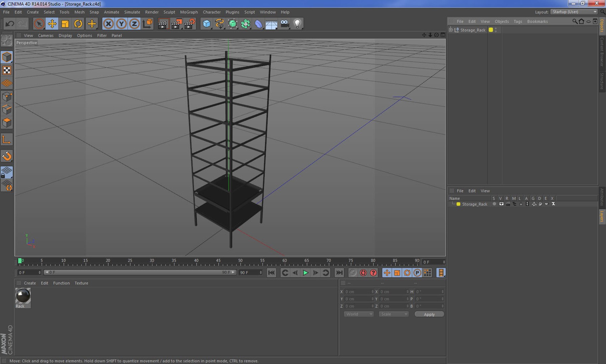Open Scale mode dropdown

pos(393,314)
